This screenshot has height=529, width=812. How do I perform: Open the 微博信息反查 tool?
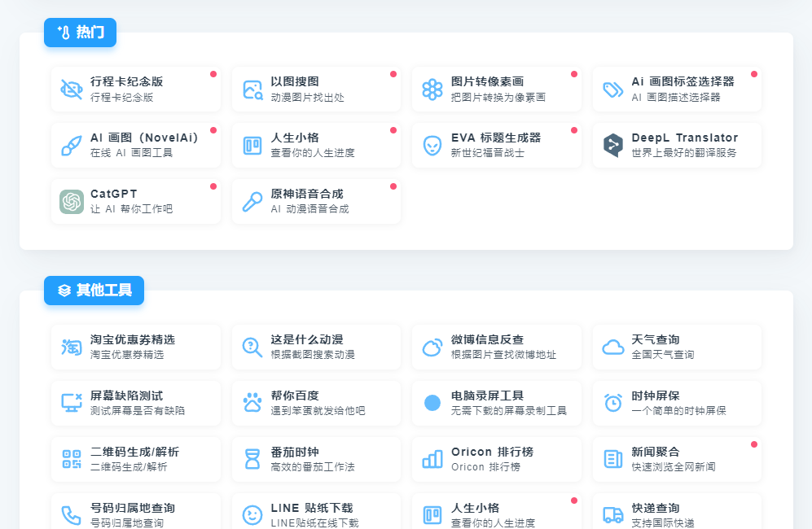click(x=497, y=346)
